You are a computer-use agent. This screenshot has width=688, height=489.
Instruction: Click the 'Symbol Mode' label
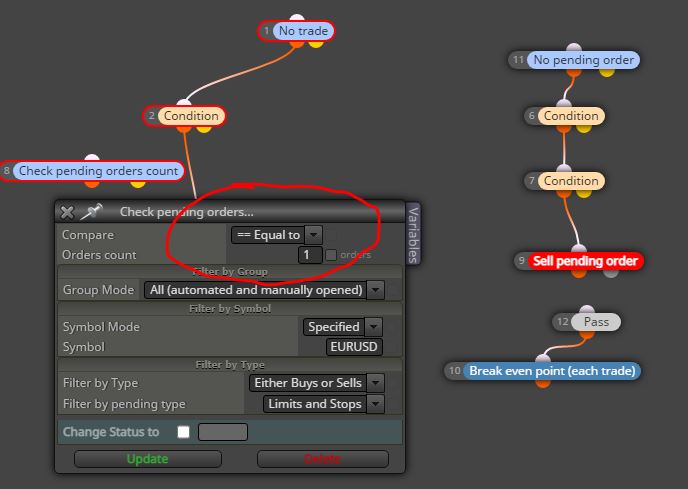[101, 327]
